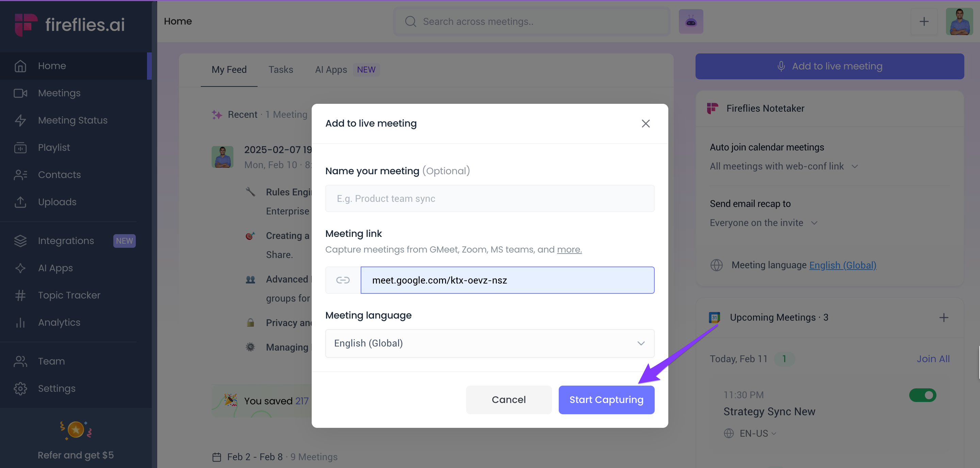
Task: Click the 11:30 PM meeting time
Action: [x=744, y=395]
